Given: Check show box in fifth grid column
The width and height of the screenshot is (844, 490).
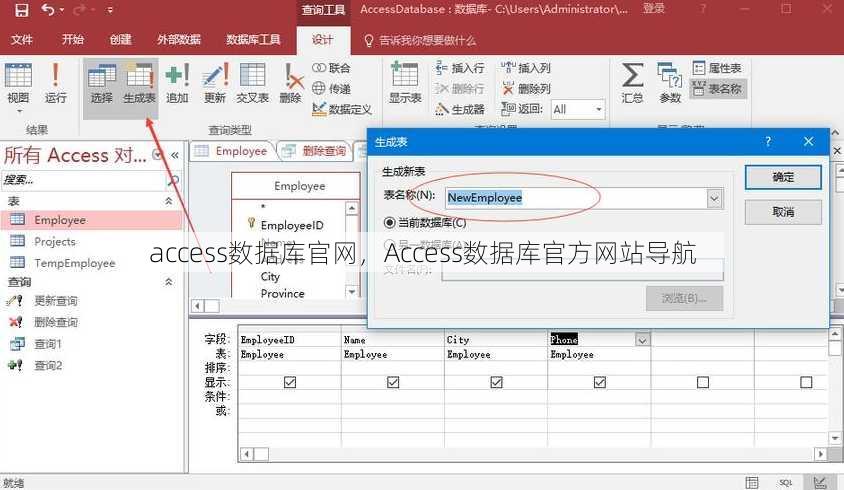Looking at the screenshot, I should 703,382.
